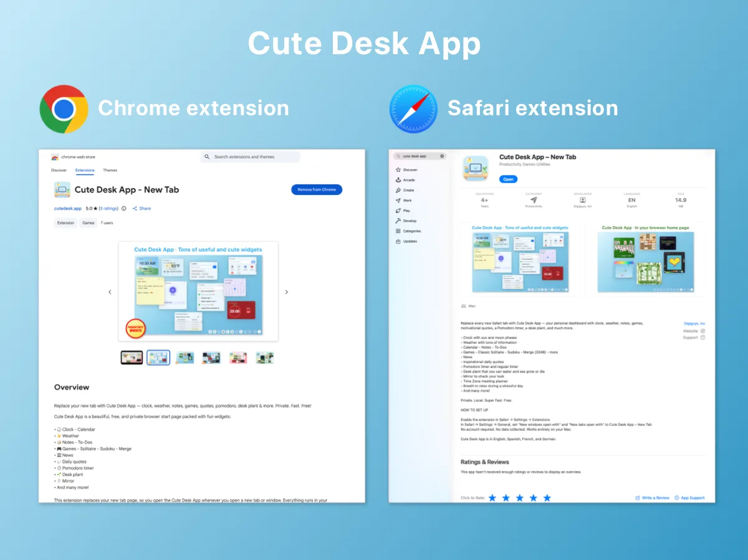Click Write a Review

coord(652,498)
